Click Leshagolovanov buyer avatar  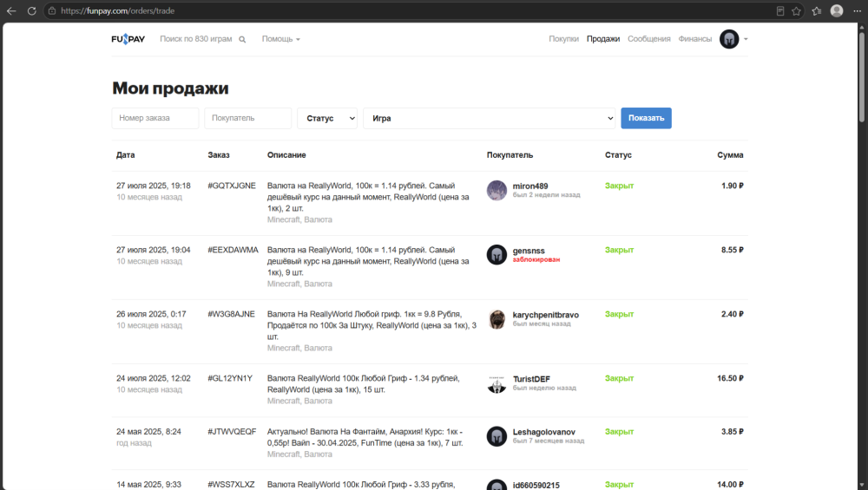coord(496,436)
